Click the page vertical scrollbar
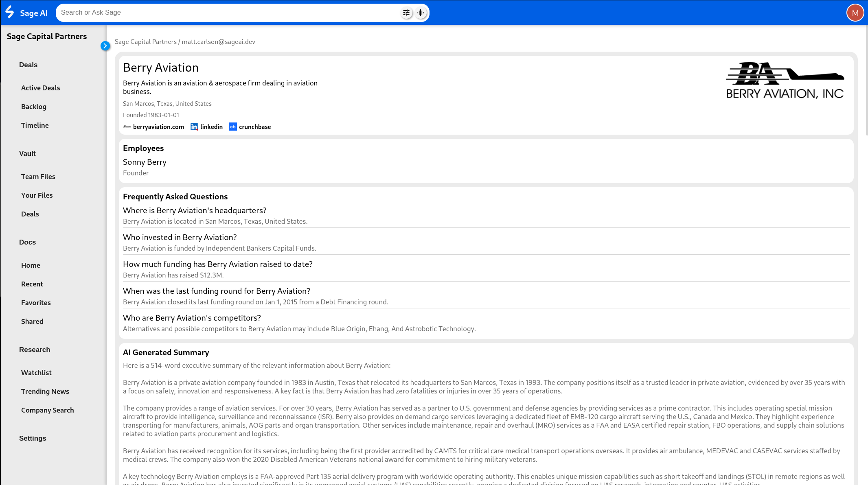Viewport: 868px width, 485px height. [x=866, y=81]
